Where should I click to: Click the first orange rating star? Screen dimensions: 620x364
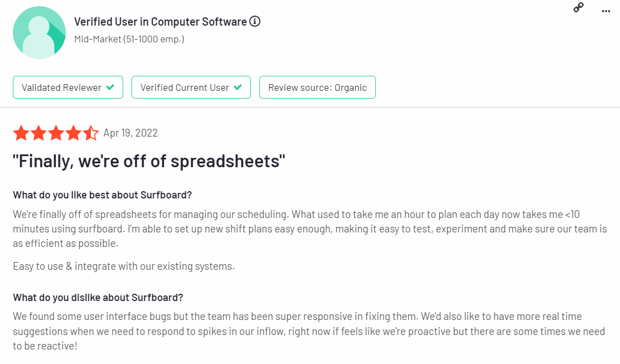pos(21,133)
